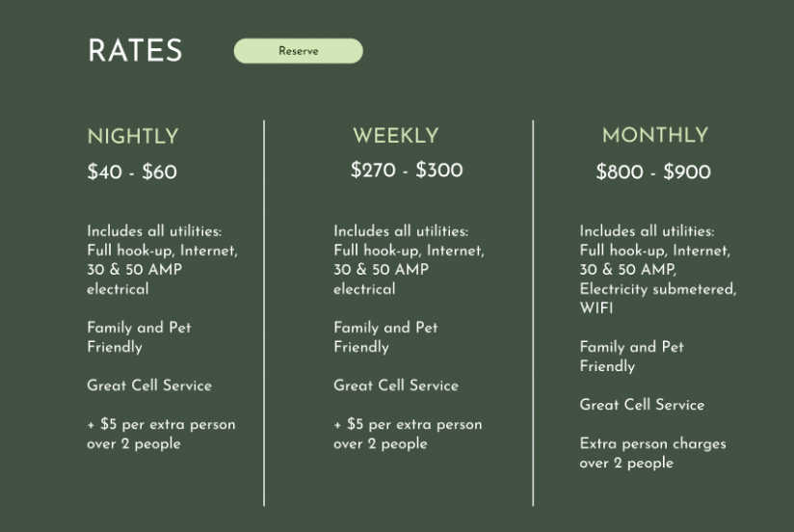Click Family and Pet Friendly under Monthly

coord(631,357)
